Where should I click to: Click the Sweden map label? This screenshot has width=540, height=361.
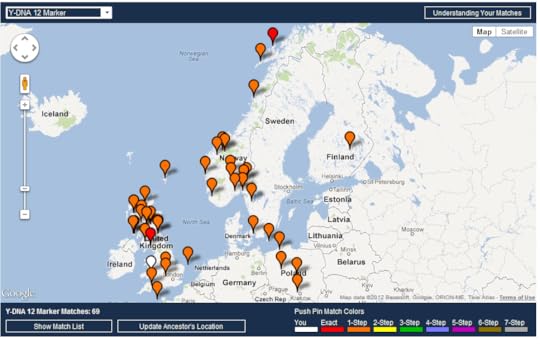point(280,121)
